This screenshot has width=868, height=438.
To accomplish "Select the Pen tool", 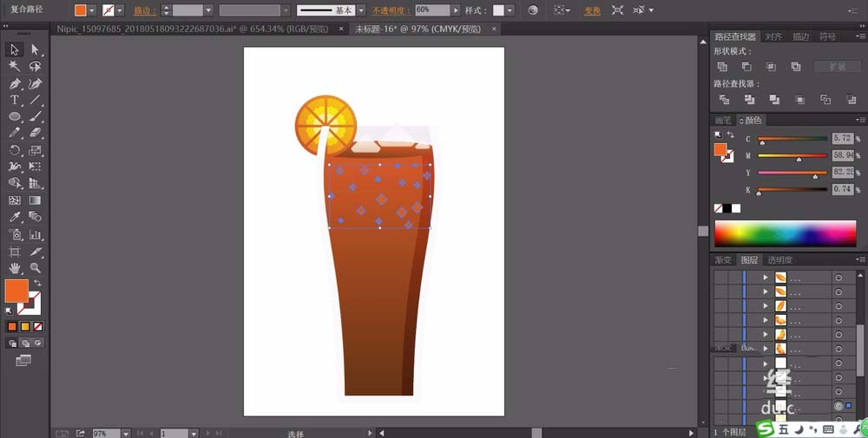I will click(15, 83).
